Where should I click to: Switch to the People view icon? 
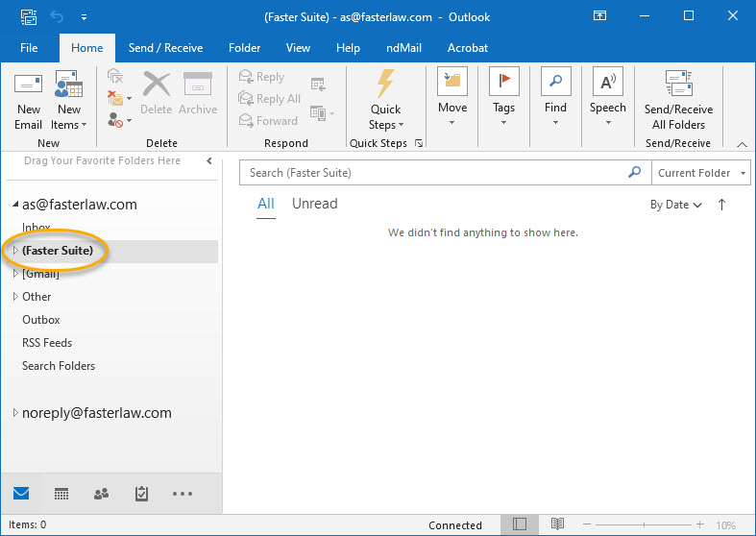(x=101, y=494)
